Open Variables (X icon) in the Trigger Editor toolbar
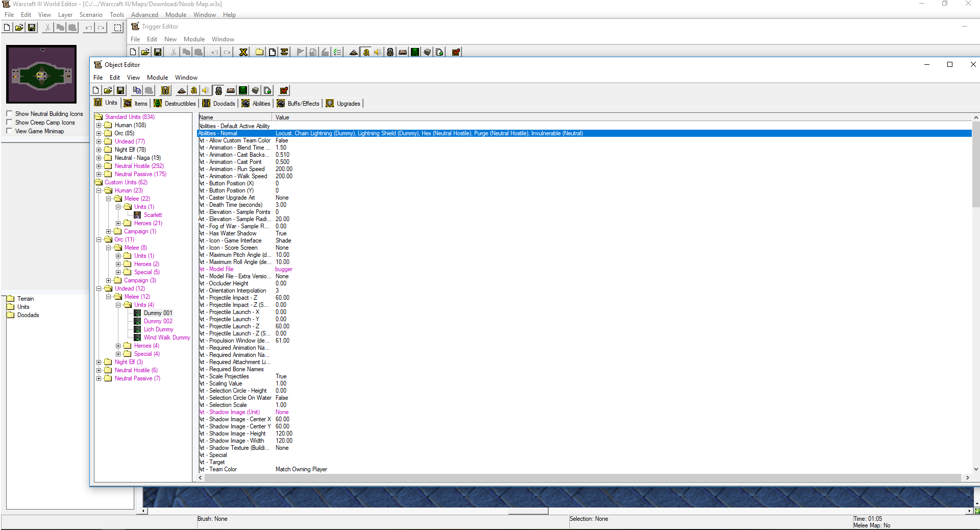 pos(243,52)
